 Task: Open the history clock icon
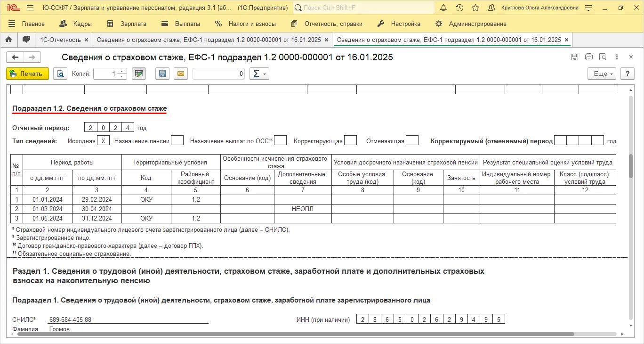459,8
